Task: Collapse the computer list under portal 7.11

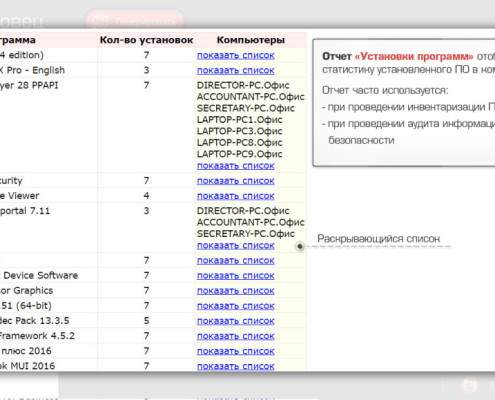Action: pos(236,245)
